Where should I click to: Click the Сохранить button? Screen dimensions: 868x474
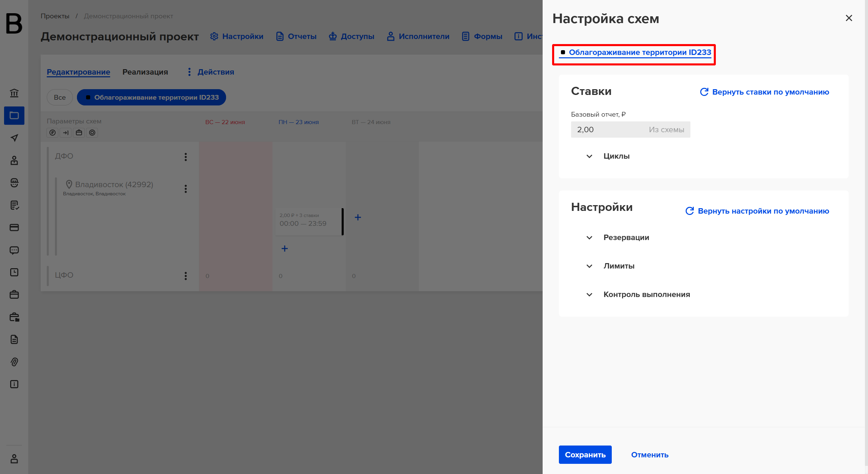tap(585, 455)
